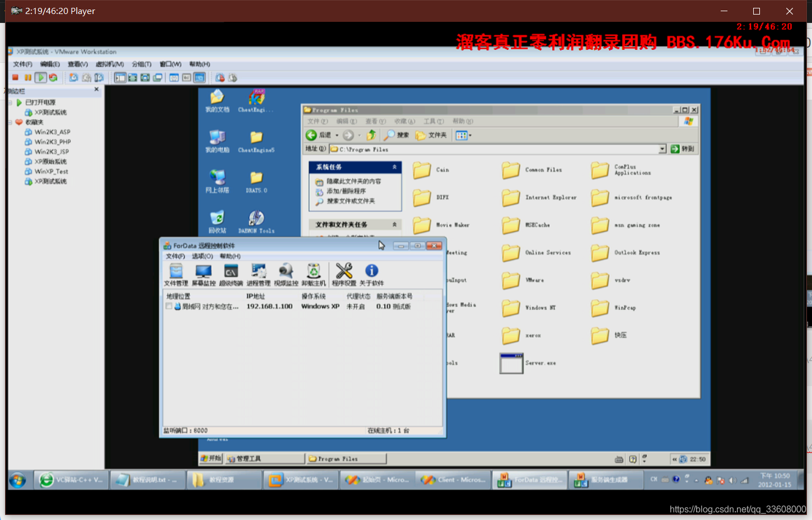This screenshot has width=812, height=520.
Task: Click VMware take snapshot toolbar icon
Action: click(73, 78)
